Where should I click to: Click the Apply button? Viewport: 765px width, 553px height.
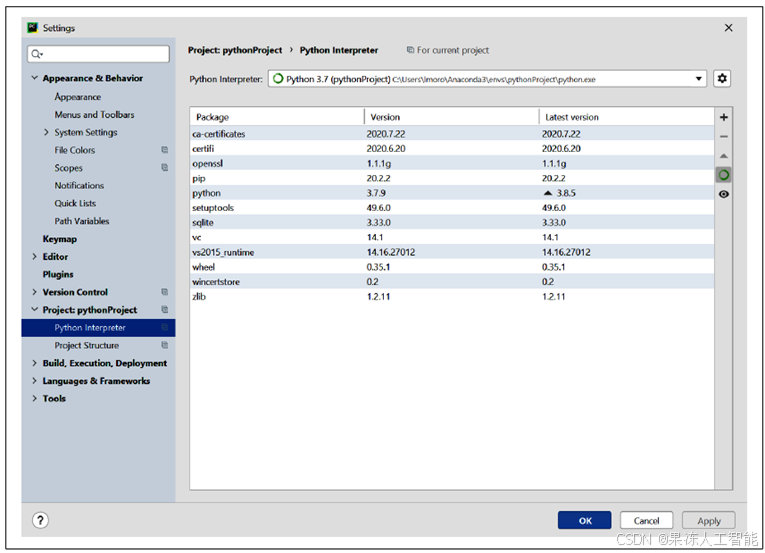tap(708, 520)
